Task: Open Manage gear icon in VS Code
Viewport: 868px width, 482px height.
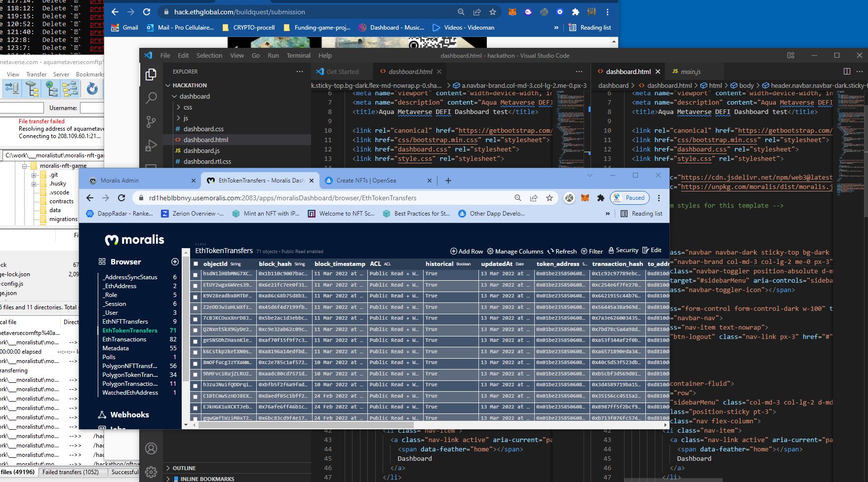Action: pos(151,472)
